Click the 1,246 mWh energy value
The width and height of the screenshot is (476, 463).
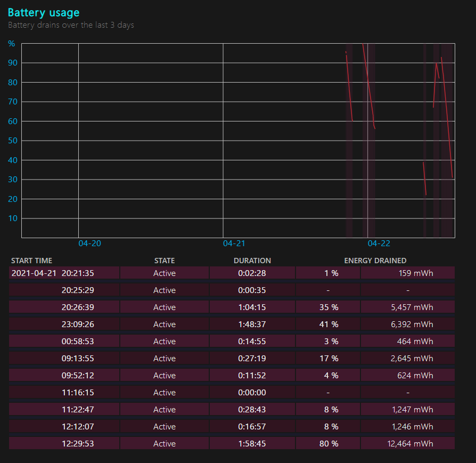click(x=413, y=426)
